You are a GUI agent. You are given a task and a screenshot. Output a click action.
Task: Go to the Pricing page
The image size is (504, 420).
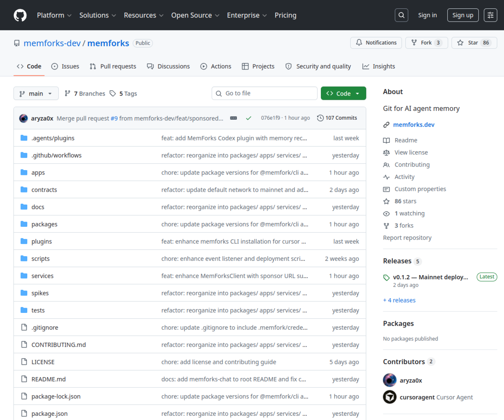click(285, 15)
